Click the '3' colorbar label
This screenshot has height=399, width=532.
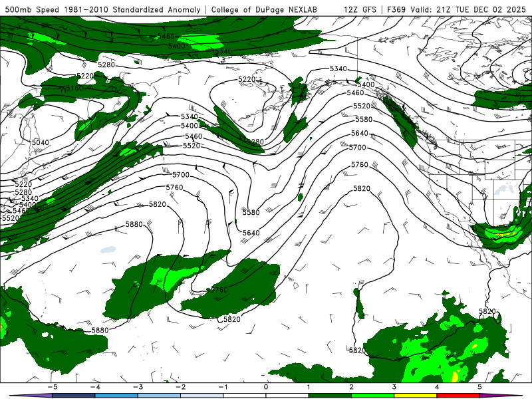[x=394, y=387]
